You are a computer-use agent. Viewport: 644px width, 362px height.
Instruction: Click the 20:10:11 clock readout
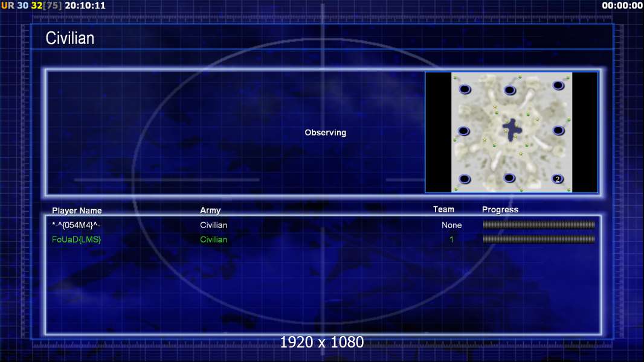tap(85, 5)
